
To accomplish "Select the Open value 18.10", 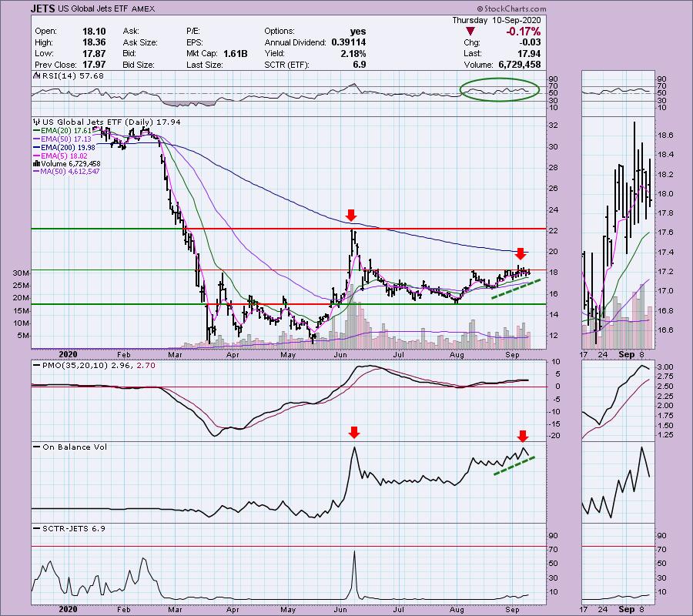I will tap(94, 32).
